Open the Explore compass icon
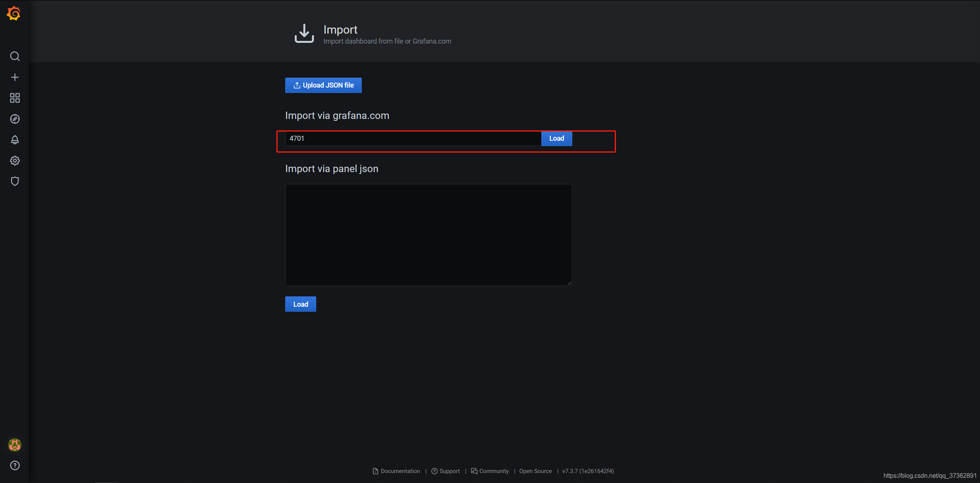This screenshot has width=980, height=483. (x=15, y=119)
